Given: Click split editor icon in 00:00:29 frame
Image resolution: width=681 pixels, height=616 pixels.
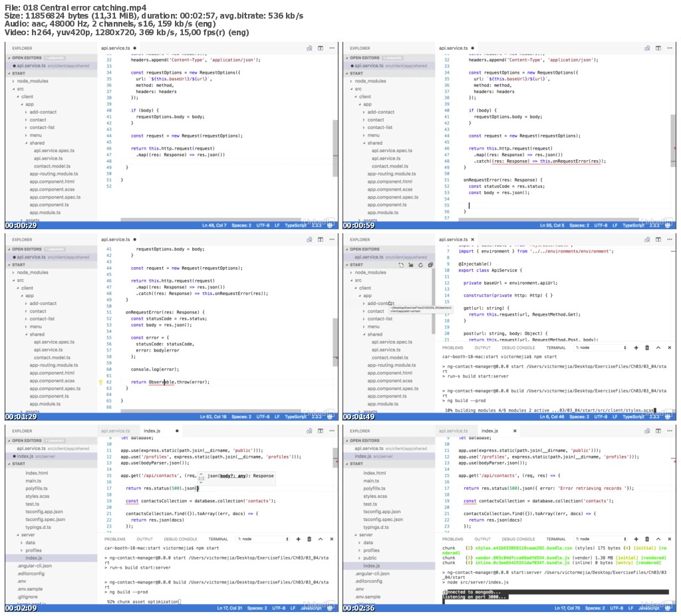Looking at the screenshot, I should pyautogui.click(x=321, y=49).
